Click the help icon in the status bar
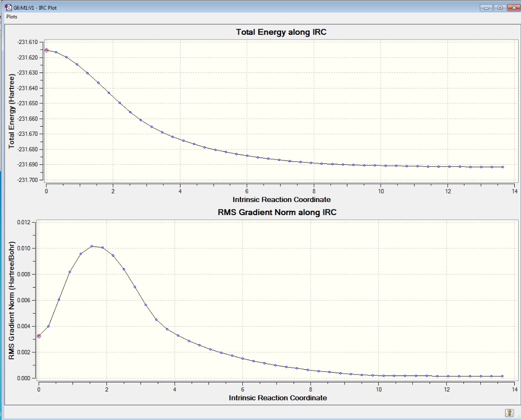This screenshot has width=521, height=420. tap(509, 413)
